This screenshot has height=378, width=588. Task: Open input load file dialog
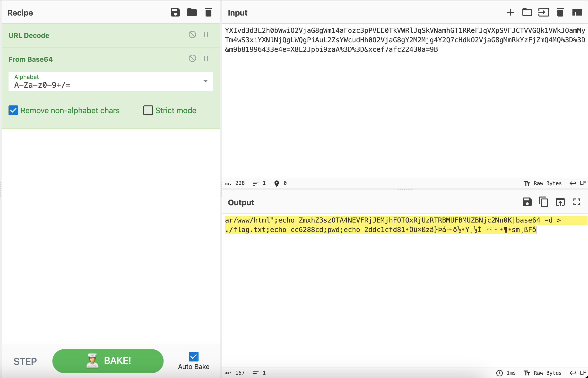(527, 12)
